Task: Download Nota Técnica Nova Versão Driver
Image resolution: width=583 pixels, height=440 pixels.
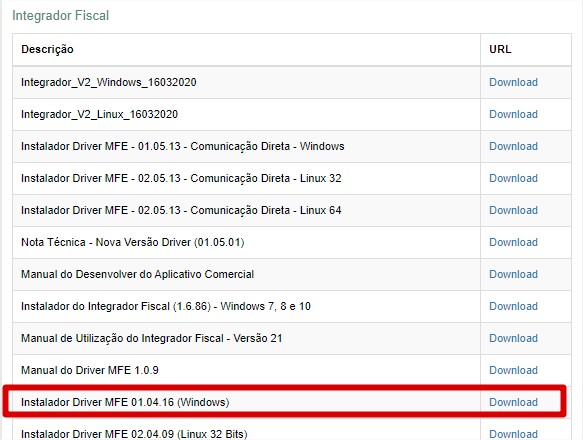Action: (x=513, y=242)
